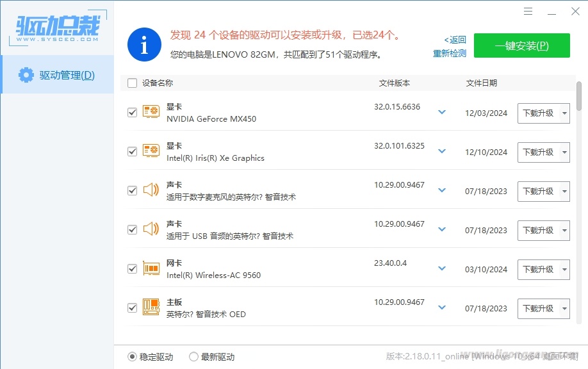Click the Intel Iris Xe Graphics card icon

pos(151,151)
